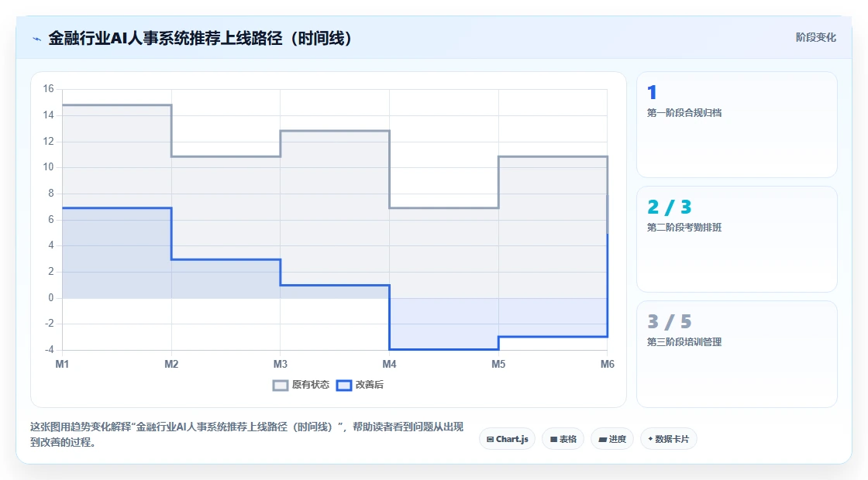Open the 阶段变化 label at top right
This screenshot has width=868, height=480.
click(815, 38)
